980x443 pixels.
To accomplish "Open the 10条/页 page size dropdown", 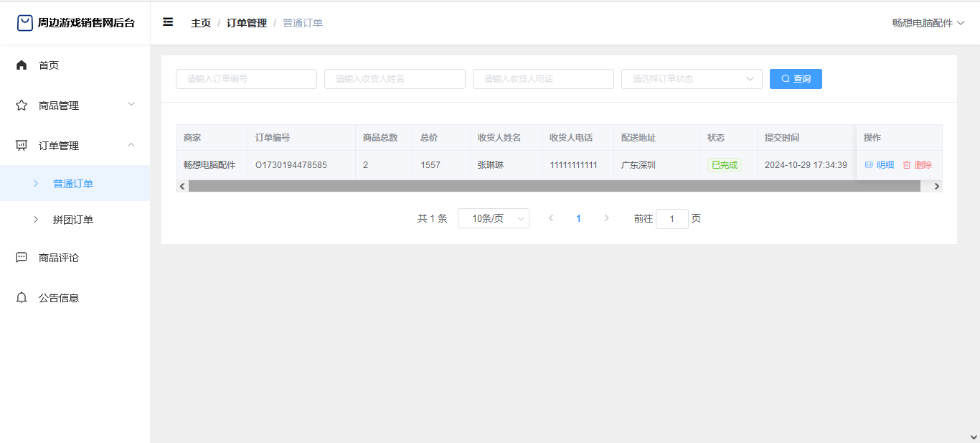I will (x=493, y=218).
